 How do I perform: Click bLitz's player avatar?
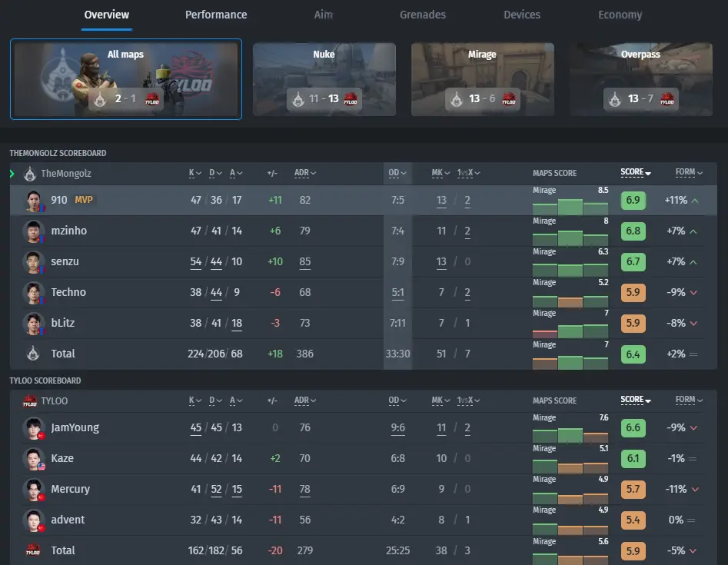[x=33, y=323]
